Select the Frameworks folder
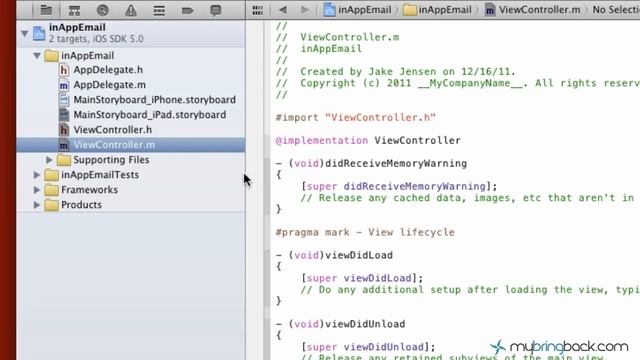The height and width of the screenshot is (360, 640). [89, 190]
